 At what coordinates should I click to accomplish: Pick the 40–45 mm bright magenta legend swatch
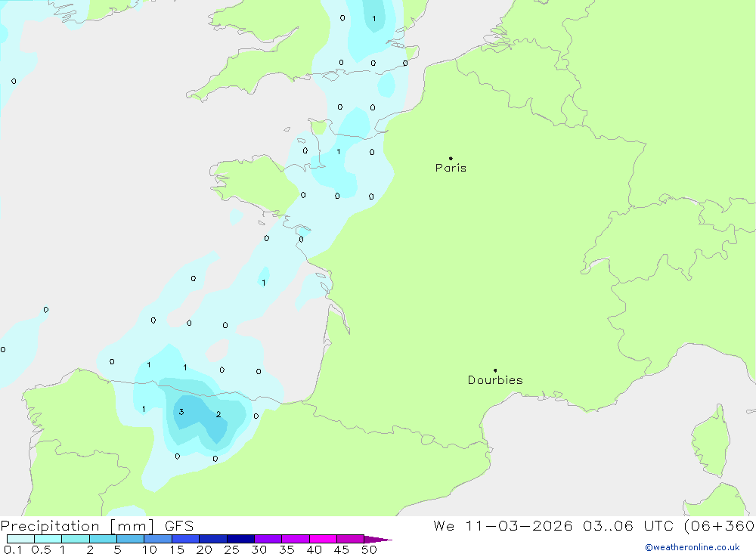(x=323, y=539)
